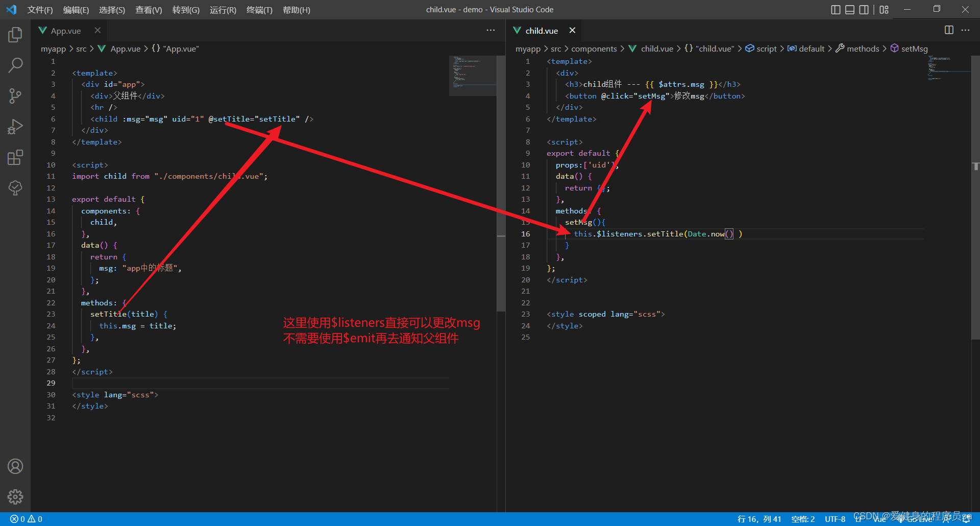Open the 运行(R) menu
Screen dimensions: 980x526
(x=223, y=10)
